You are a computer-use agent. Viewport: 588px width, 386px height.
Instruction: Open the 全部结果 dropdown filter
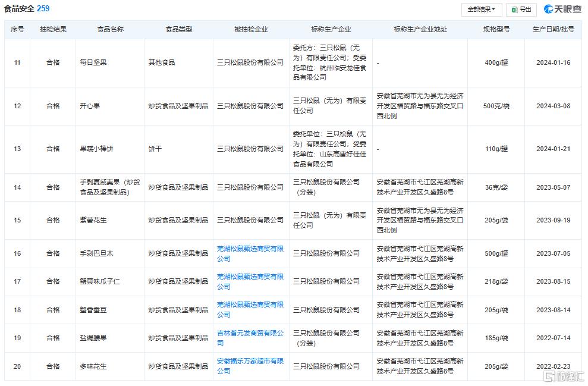pos(481,10)
